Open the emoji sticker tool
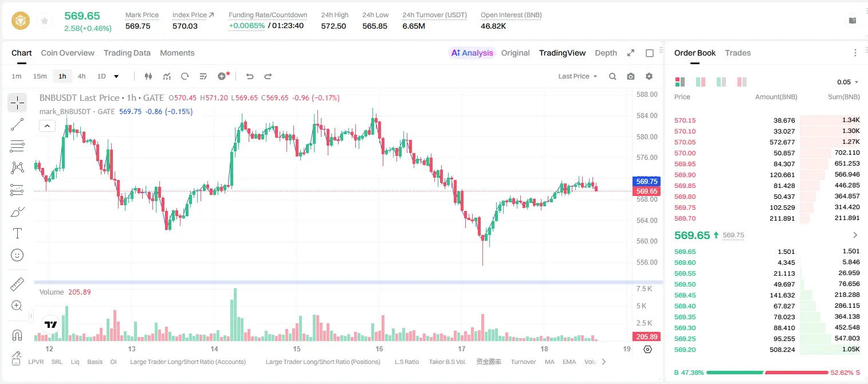Screen dimensions: 868x384 [17, 255]
